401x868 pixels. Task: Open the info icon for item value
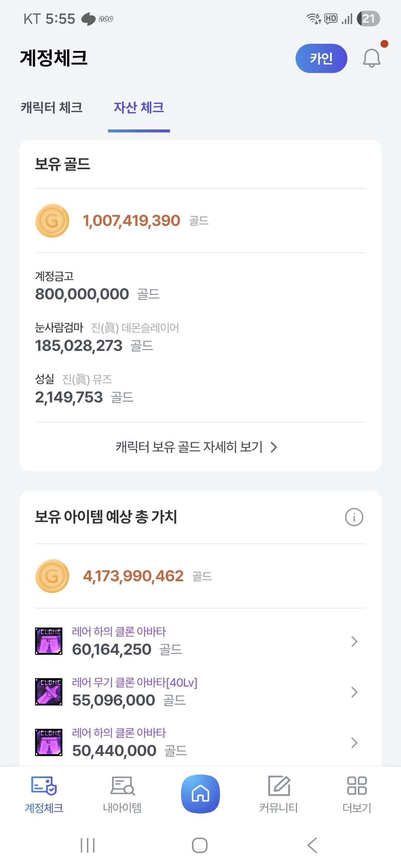pyautogui.click(x=354, y=517)
